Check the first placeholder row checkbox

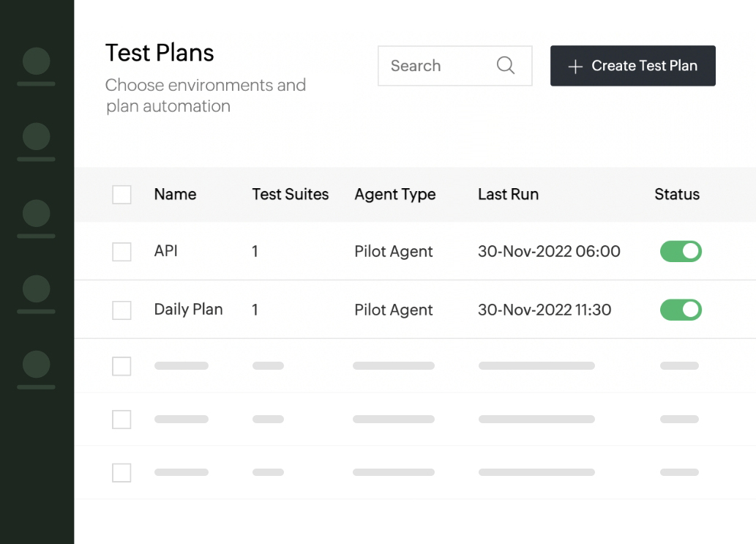[x=121, y=366]
